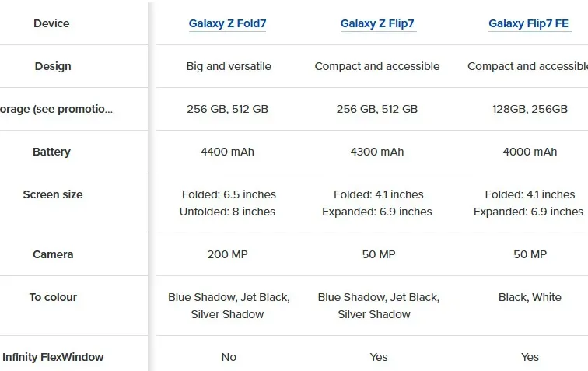Select the Screen size row header

(53, 194)
